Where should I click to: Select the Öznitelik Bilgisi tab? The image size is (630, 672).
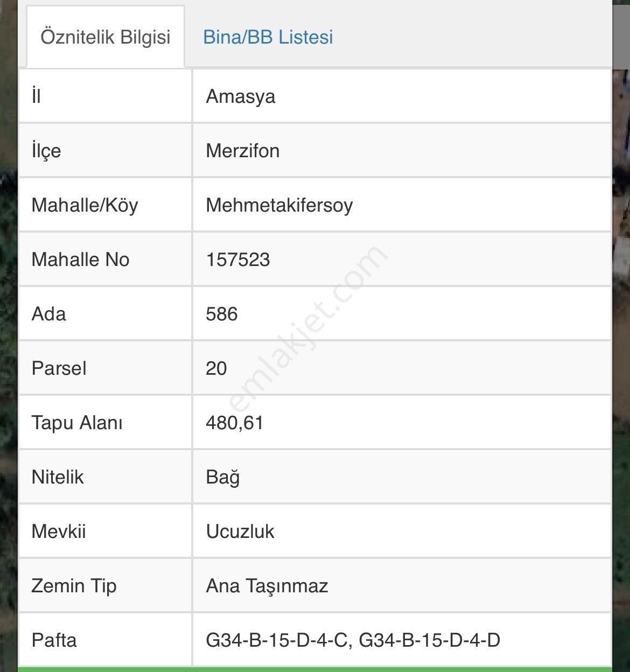pos(106,37)
